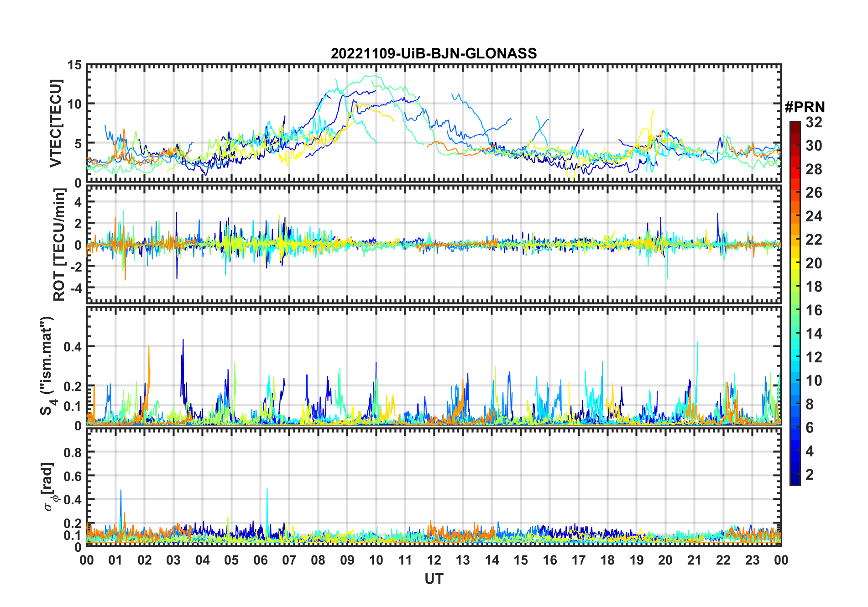
Task: Click colorbar tick label 14
Action: (814, 333)
